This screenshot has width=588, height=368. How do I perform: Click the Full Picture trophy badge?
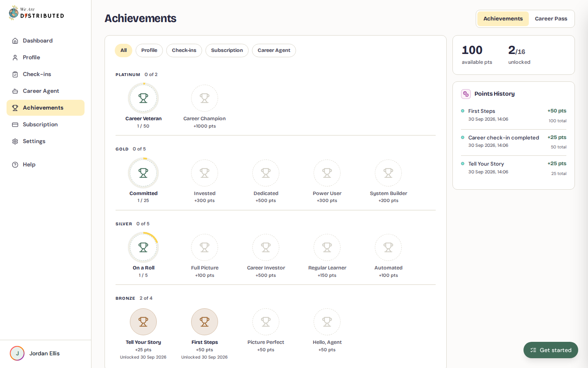click(205, 247)
